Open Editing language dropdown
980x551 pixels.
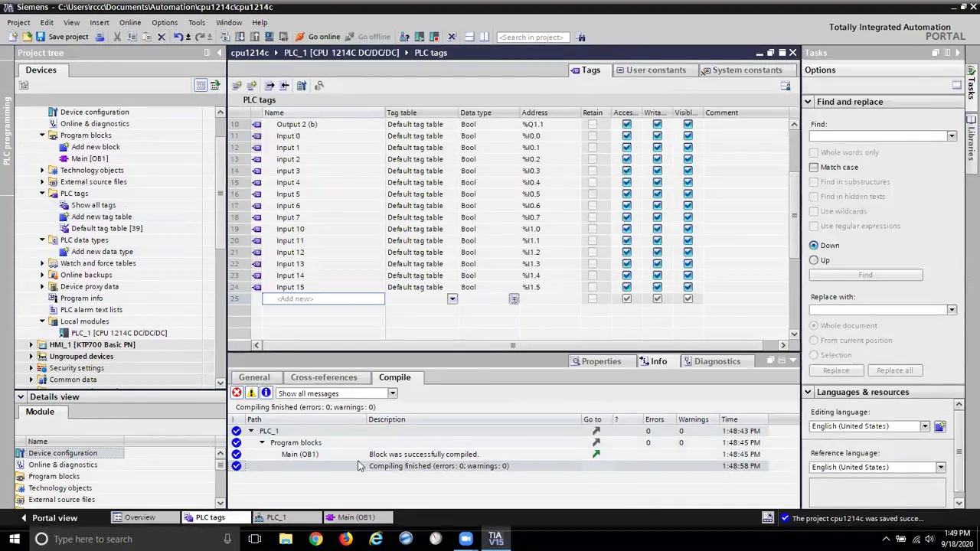[925, 426]
